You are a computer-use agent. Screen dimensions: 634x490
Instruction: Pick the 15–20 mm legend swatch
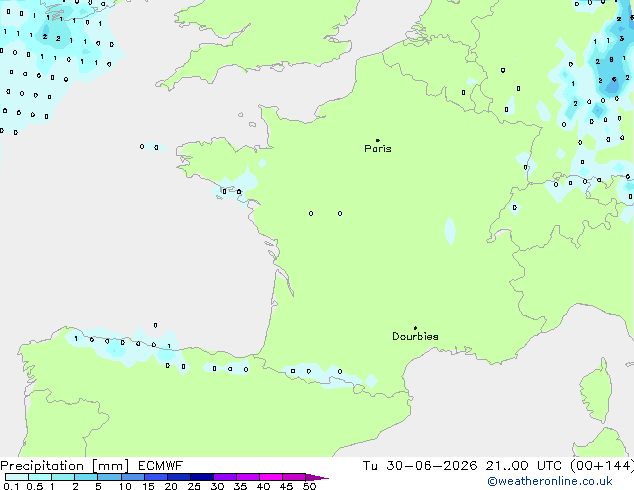tap(155, 477)
